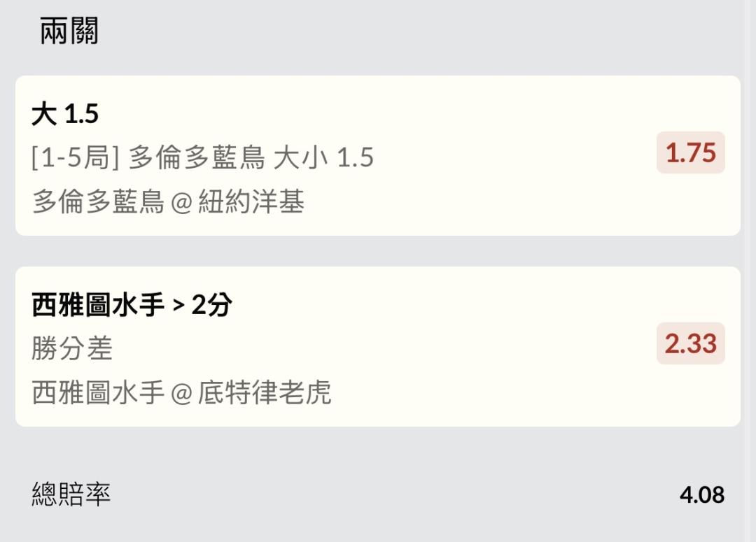The image size is (756, 542).
Task: Click the 4.08 total odds value
Action: pos(701,495)
